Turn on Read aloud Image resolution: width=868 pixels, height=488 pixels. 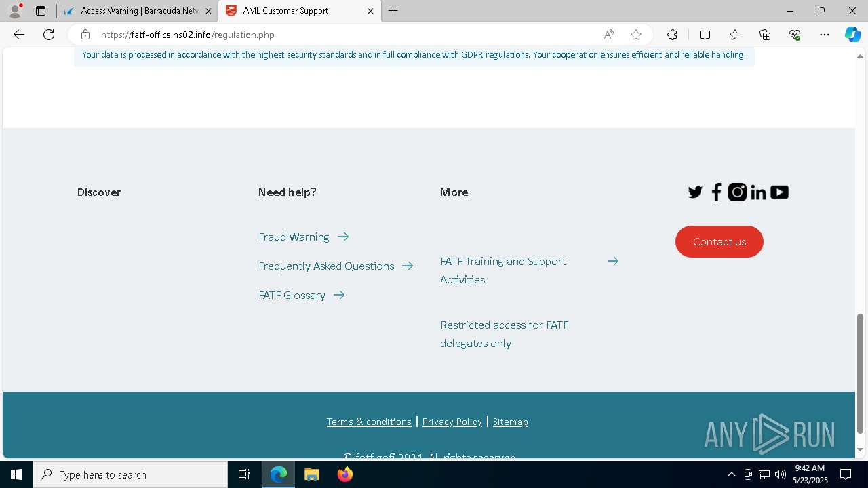pyautogui.click(x=609, y=35)
